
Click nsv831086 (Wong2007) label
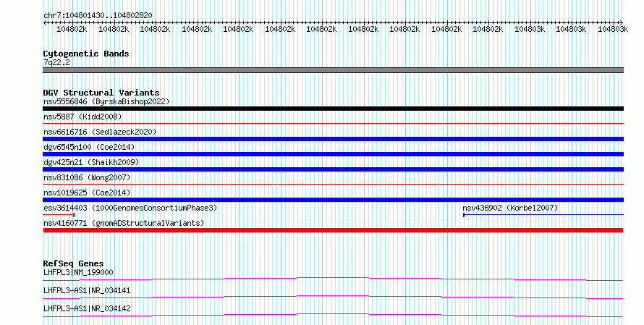tap(87, 177)
